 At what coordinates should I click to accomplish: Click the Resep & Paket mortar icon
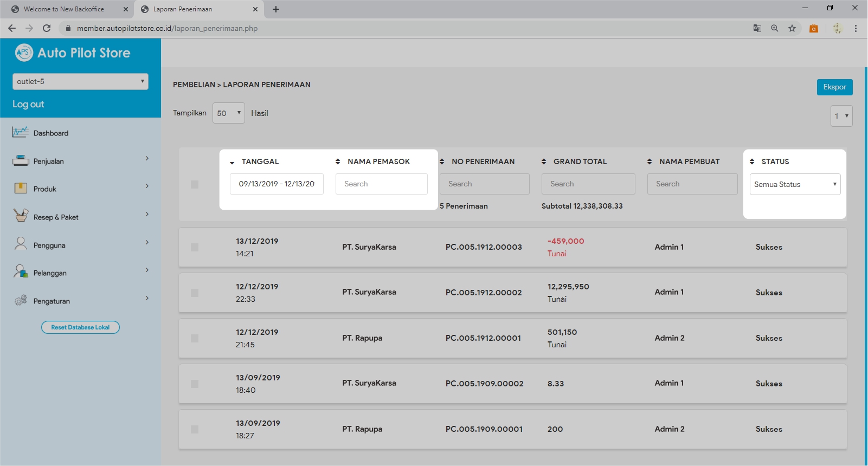tap(21, 216)
